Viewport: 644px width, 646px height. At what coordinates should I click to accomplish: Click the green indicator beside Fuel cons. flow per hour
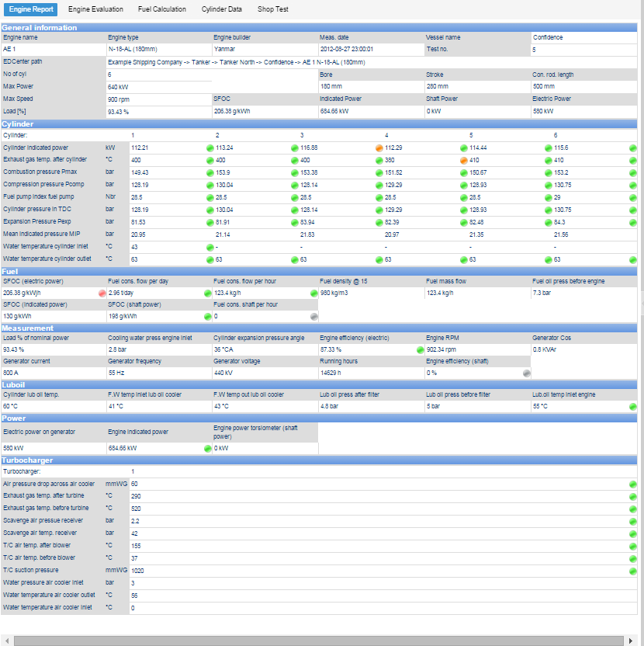click(314, 291)
